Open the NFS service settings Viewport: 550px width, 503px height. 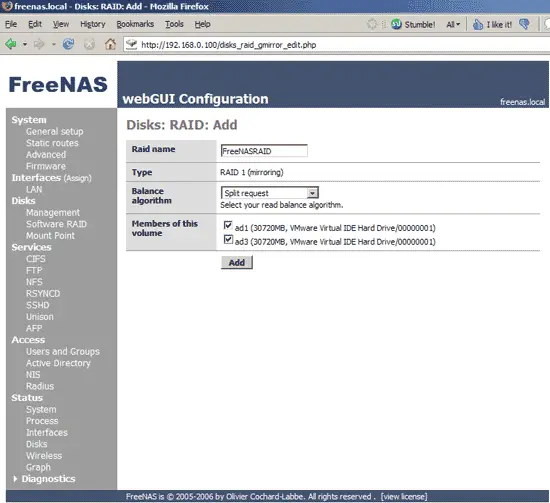click(x=34, y=282)
